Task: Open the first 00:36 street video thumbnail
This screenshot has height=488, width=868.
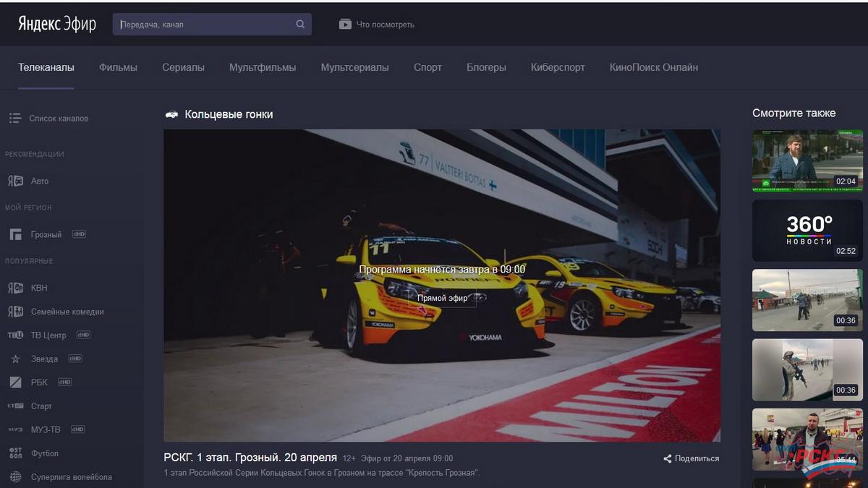Action: click(807, 300)
